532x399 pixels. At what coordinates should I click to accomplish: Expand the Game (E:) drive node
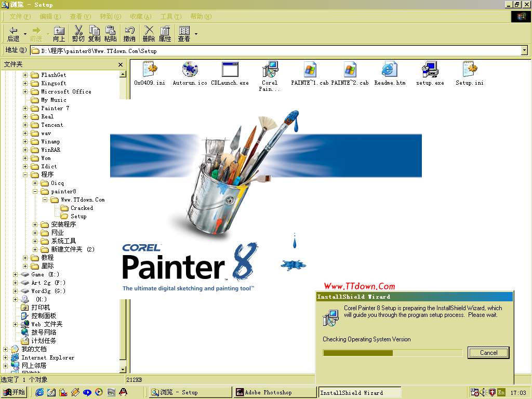pyautogui.click(x=15, y=274)
